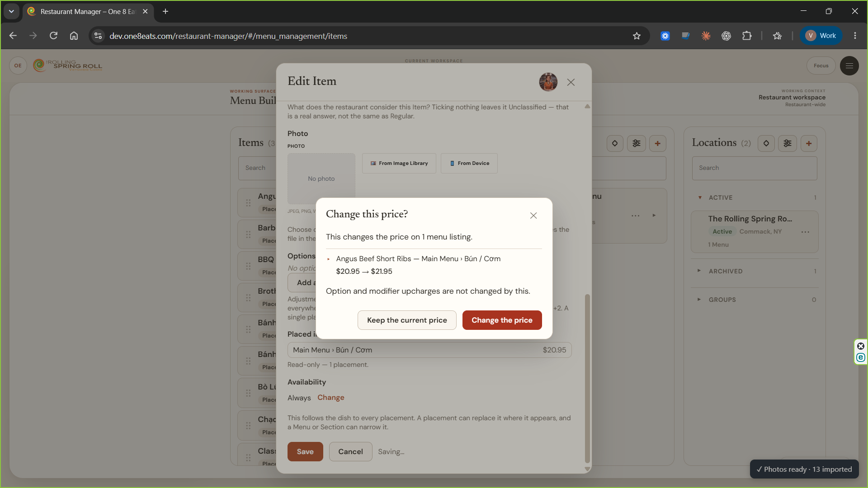Open menus panel filter sliders icon

click(x=637, y=143)
